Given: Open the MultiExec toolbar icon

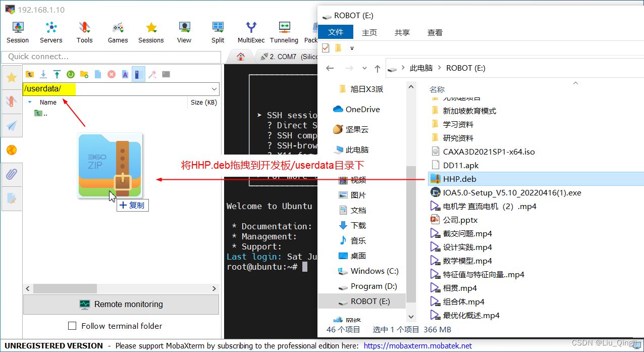Looking at the screenshot, I should click(251, 32).
